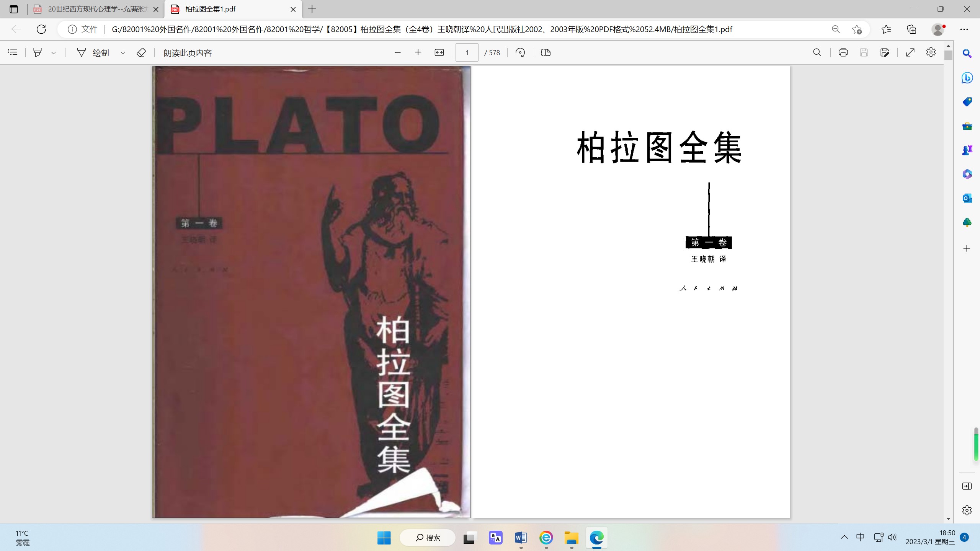Screen dimensions: 980x551
Task: Open Outlook in sidebar
Action: [967, 198]
